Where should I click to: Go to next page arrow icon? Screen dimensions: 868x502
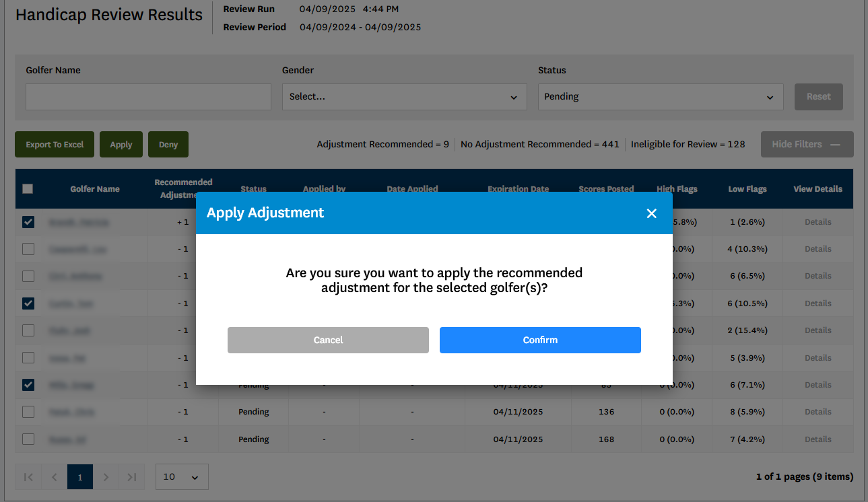106,476
